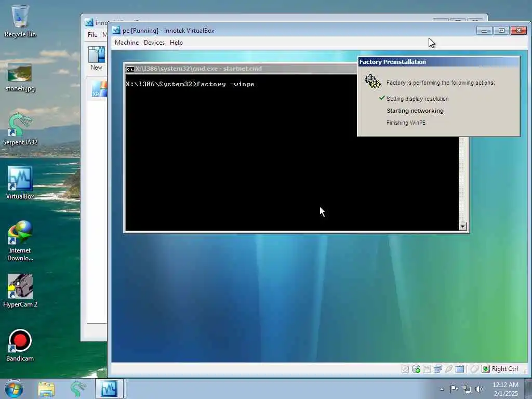Click the CD/DVD indicator in the VM status bar
This screenshot has height=399, width=532.
click(x=416, y=369)
